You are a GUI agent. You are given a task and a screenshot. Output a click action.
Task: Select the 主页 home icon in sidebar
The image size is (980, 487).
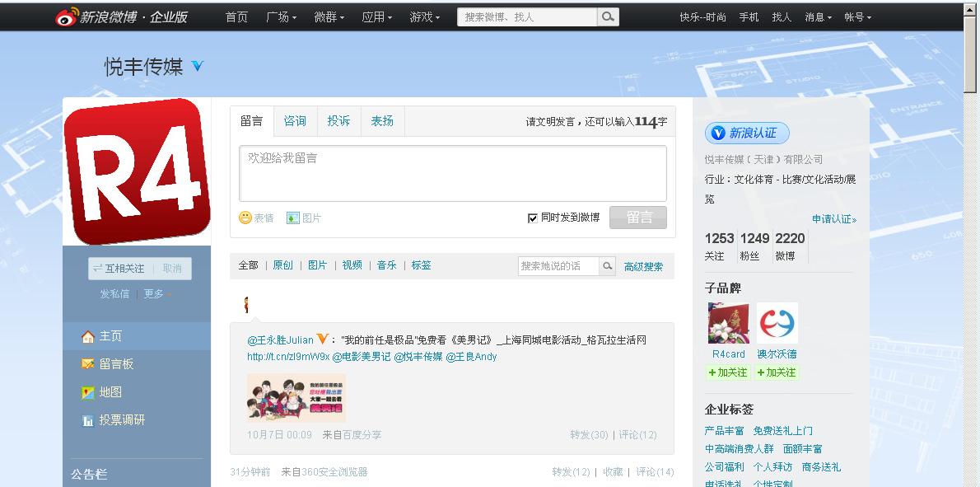click(x=88, y=335)
